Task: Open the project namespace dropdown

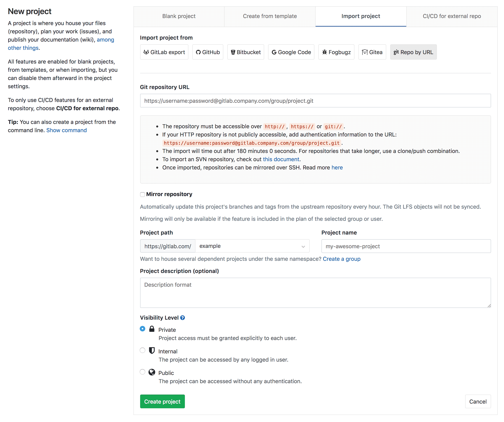Action: pyautogui.click(x=252, y=246)
